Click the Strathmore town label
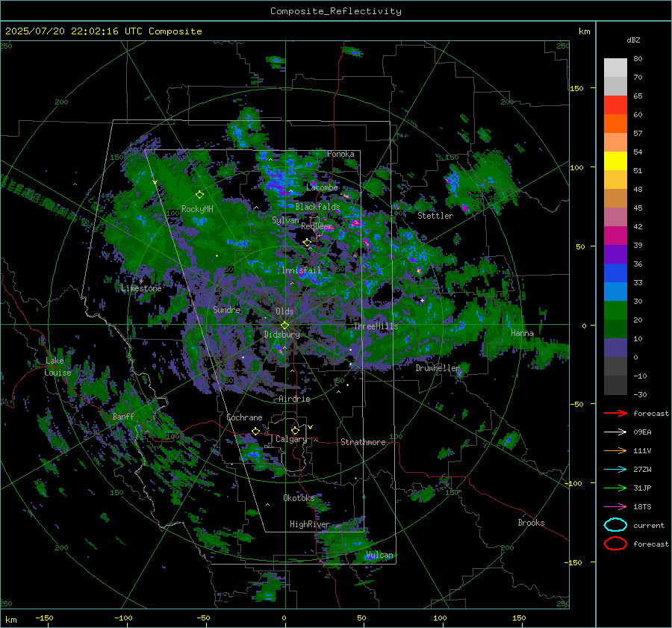 point(363,442)
